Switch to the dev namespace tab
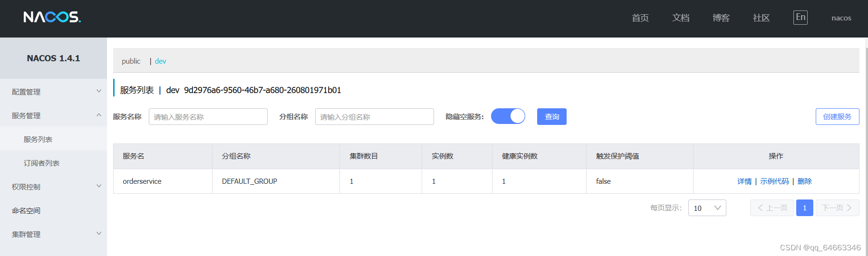Image resolution: width=868 pixels, height=256 pixels. tap(161, 61)
